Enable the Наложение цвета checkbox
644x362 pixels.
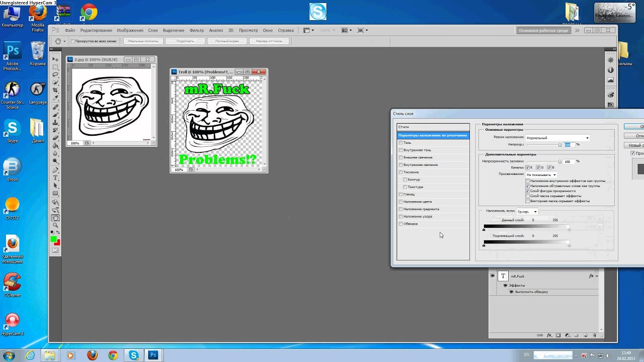400,202
